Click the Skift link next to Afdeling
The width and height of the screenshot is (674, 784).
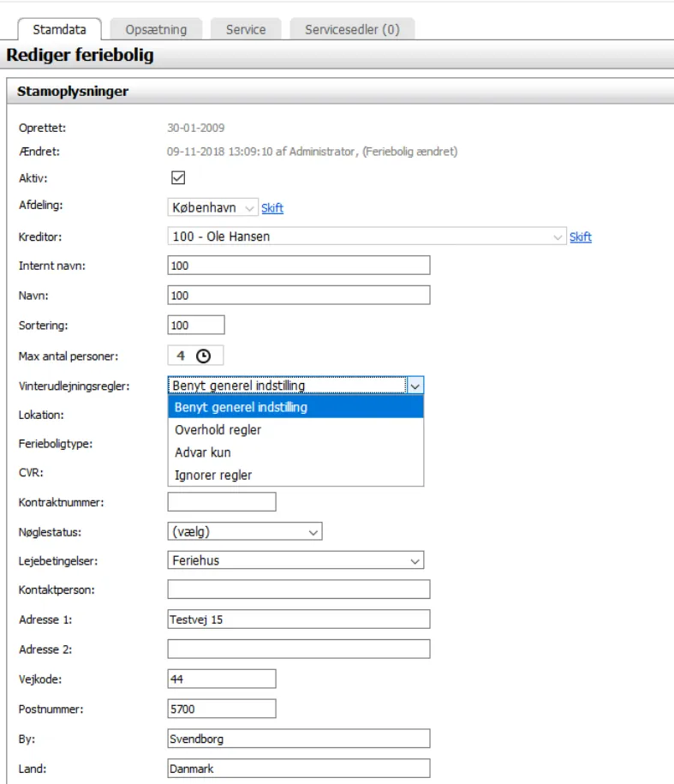tap(272, 208)
